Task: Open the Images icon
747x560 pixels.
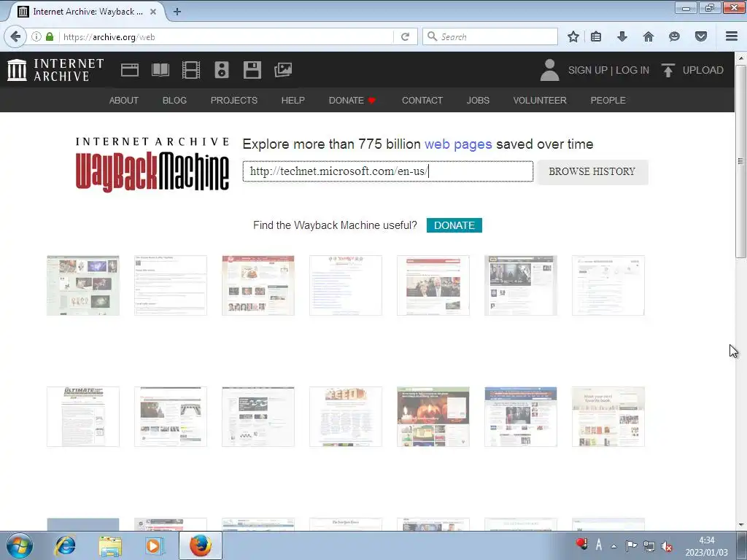Action: click(x=283, y=70)
